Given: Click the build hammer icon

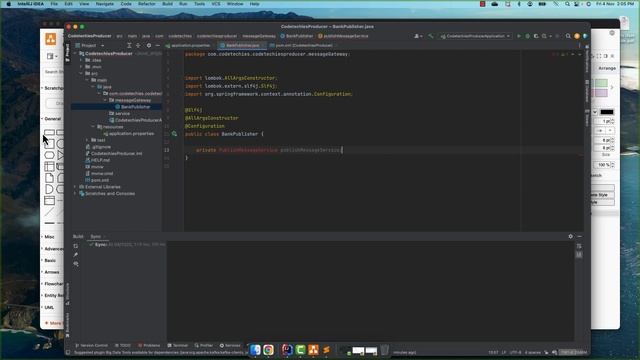Looking at the screenshot, I should pos(431,36).
